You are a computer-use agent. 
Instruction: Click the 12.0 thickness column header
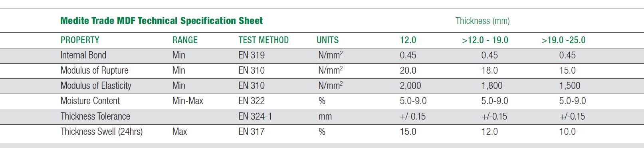pos(408,40)
